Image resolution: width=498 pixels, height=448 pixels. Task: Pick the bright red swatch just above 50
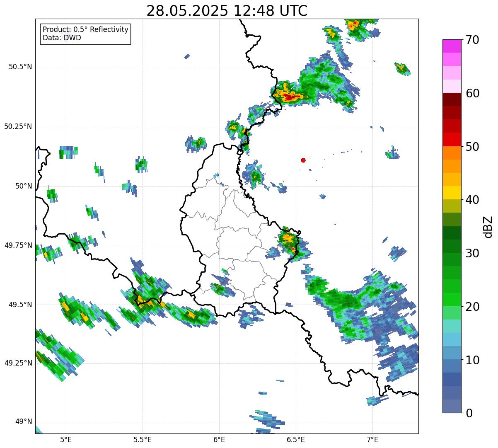(x=452, y=140)
